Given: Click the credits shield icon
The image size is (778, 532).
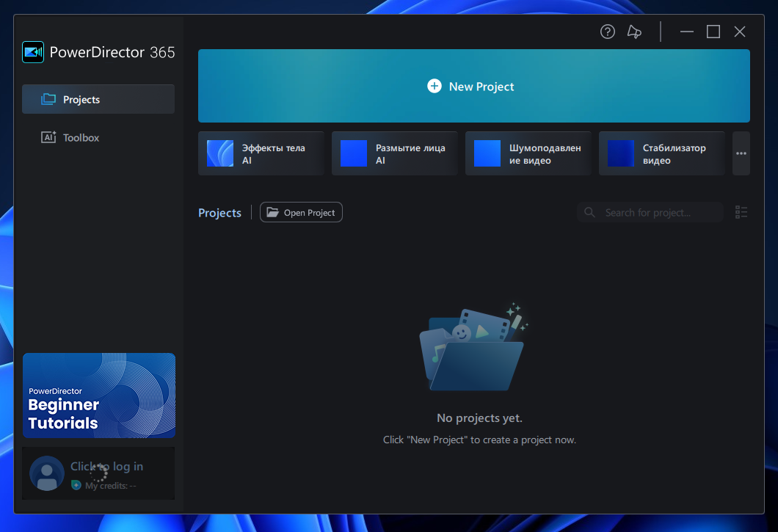Looking at the screenshot, I should coord(76,486).
